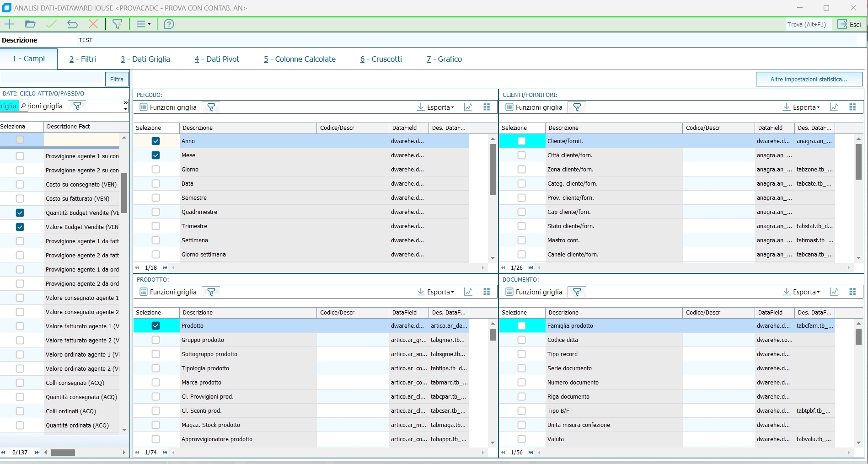The width and height of the screenshot is (868, 464).
Task: Click the New record plus icon
Action: tap(9, 24)
